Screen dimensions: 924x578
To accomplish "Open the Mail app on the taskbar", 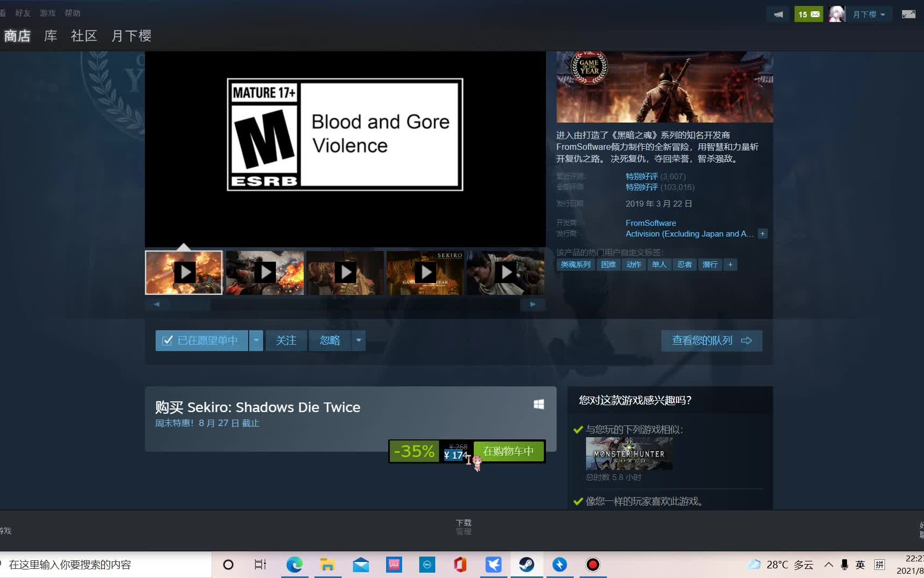I will point(361,565).
